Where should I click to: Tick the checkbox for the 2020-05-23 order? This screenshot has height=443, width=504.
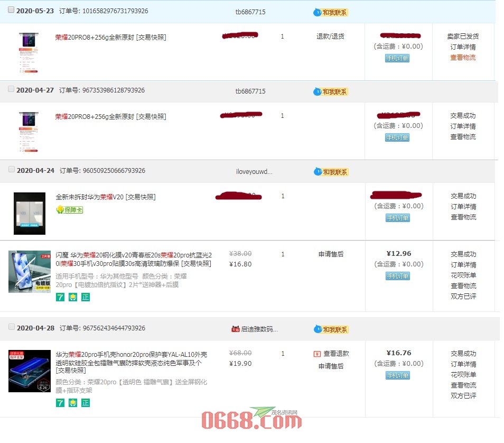(11, 10)
